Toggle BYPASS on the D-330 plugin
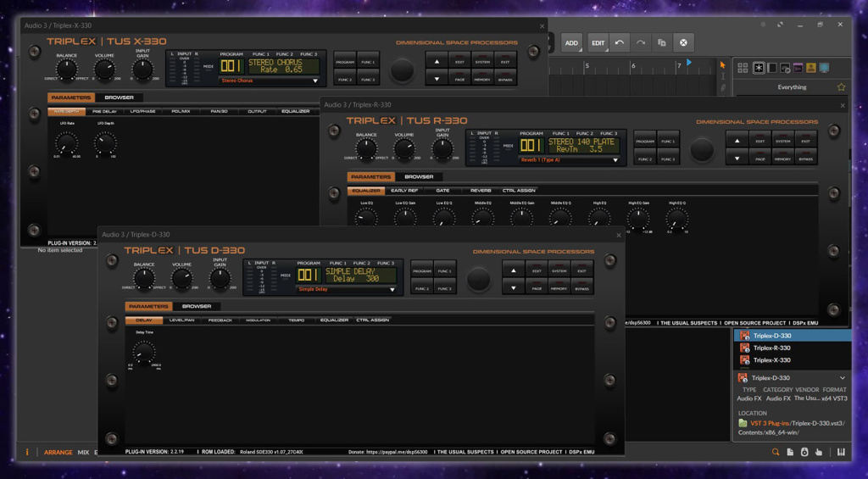Screen dimensions: 868x479 tap(581, 288)
